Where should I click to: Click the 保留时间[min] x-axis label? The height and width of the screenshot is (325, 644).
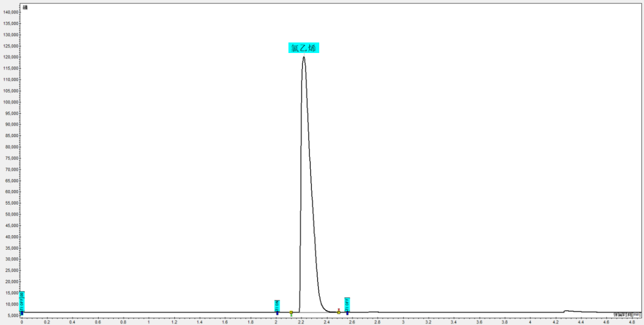pyautogui.click(x=627, y=314)
